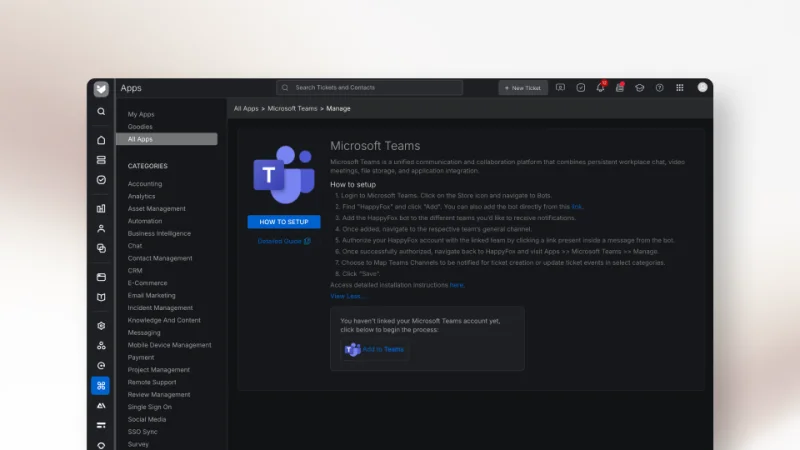Select the E-Commerce category
The height and width of the screenshot is (450, 800).
click(x=147, y=283)
